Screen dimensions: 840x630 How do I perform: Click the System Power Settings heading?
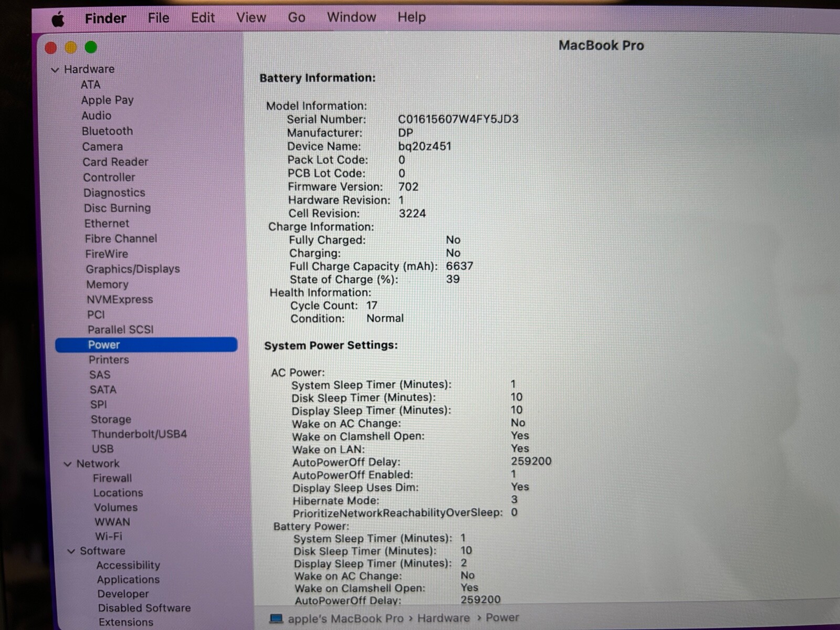pyautogui.click(x=331, y=345)
